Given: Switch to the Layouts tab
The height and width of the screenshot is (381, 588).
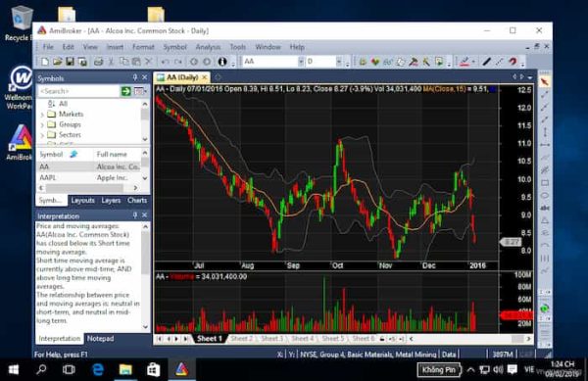Looking at the screenshot, I should [x=83, y=200].
